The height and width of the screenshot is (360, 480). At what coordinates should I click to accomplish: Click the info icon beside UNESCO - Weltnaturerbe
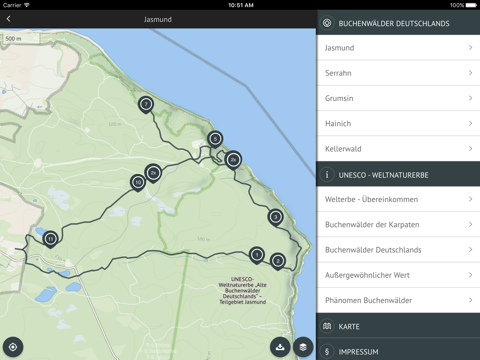[x=327, y=174]
